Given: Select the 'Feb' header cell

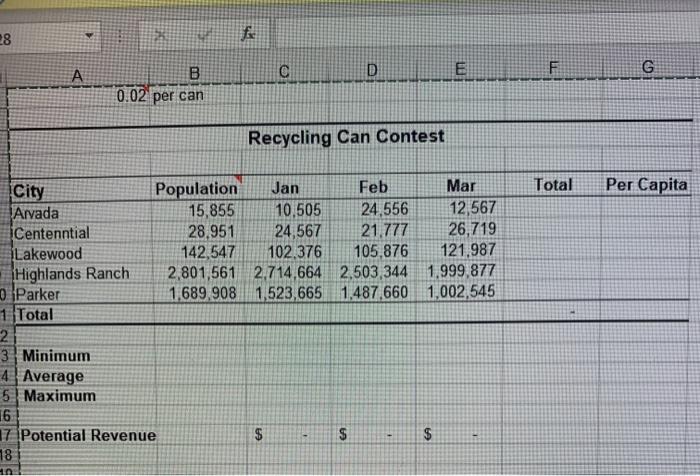Looking at the screenshot, I should pyautogui.click(x=373, y=187).
